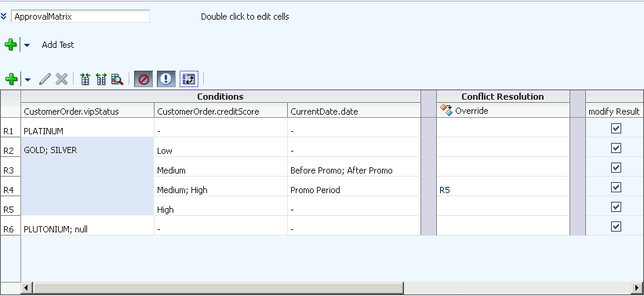Viewport: 644px width, 296px height.
Task: Collapse the ApprovalMatrix section with double chevron
Action: pos(4,16)
